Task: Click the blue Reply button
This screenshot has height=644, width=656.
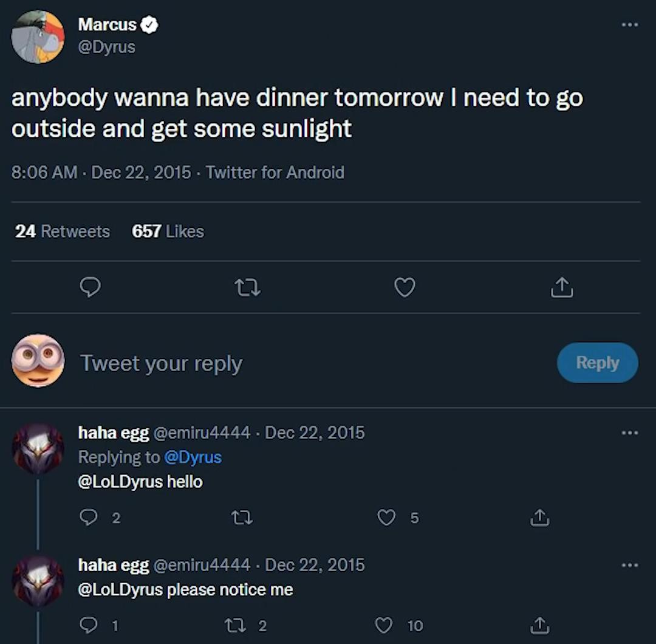Action: 597,363
